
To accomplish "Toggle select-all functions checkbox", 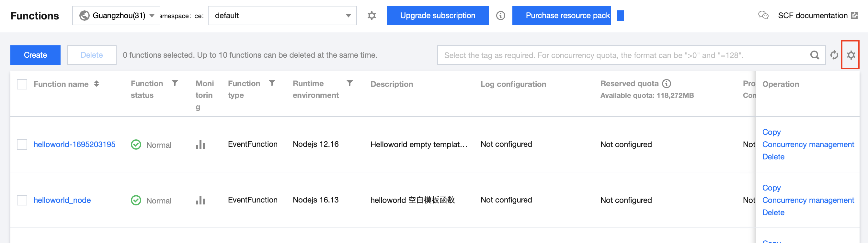I will click(x=22, y=84).
